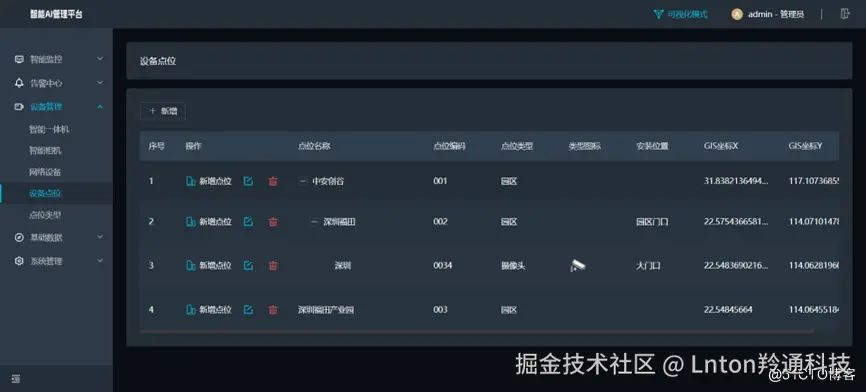This screenshot has width=866, height=392.
Task: Open the 网络设备 submenu item
Action: point(45,172)
